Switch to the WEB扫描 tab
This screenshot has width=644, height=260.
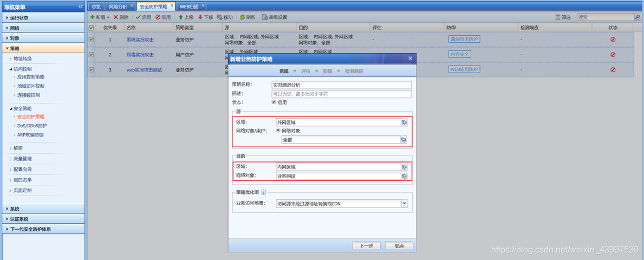click(190, 6)
